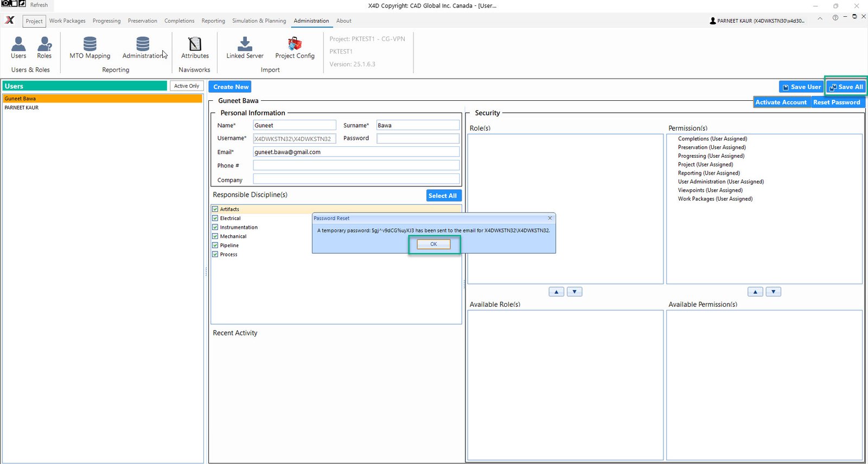Screen dimensions: 868x464
Task: Click the Linked Server import icon
Action: coord(245,44)
